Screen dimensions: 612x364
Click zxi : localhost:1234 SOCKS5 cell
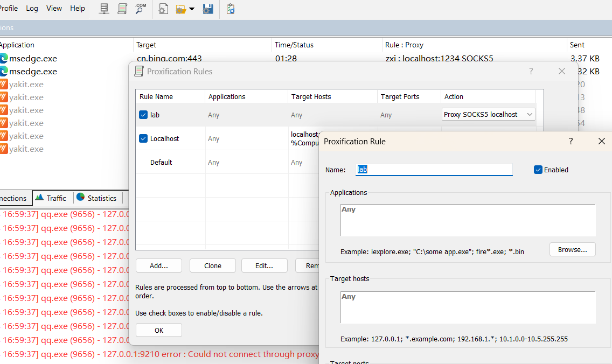click(x=439, y=59)
